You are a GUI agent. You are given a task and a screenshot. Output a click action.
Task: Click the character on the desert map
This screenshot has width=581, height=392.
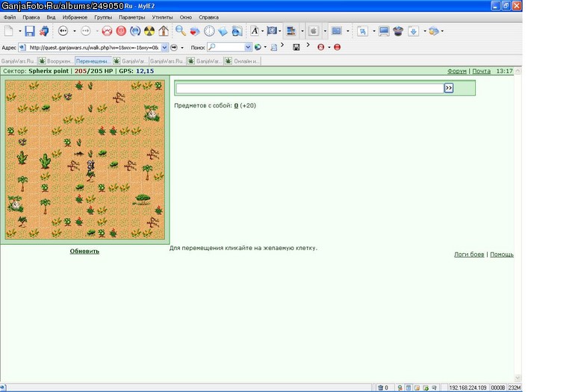point(90,166)
